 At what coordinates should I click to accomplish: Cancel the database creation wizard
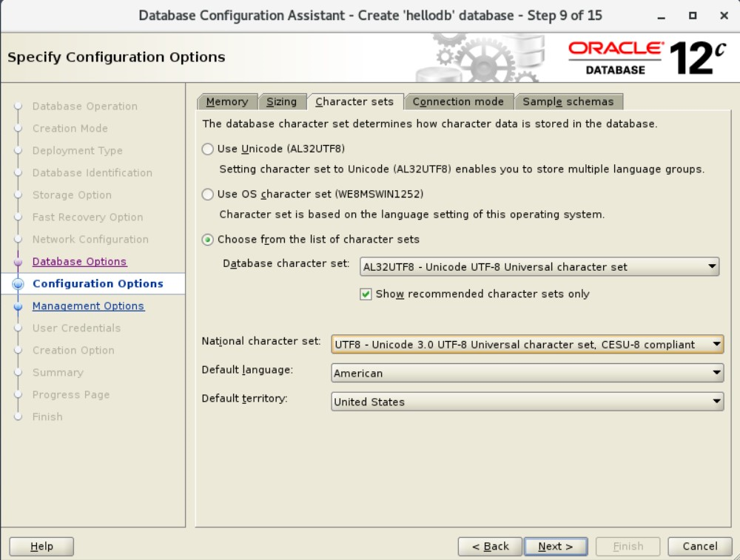[700, 547]
